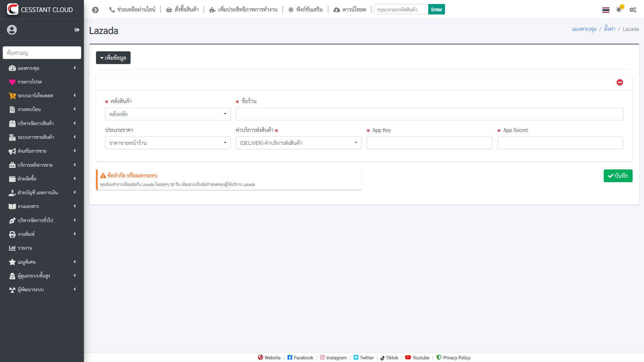Open ดาวน์โหลด download menu
This screenshot has height=362, width=644.
pos(349,10)
